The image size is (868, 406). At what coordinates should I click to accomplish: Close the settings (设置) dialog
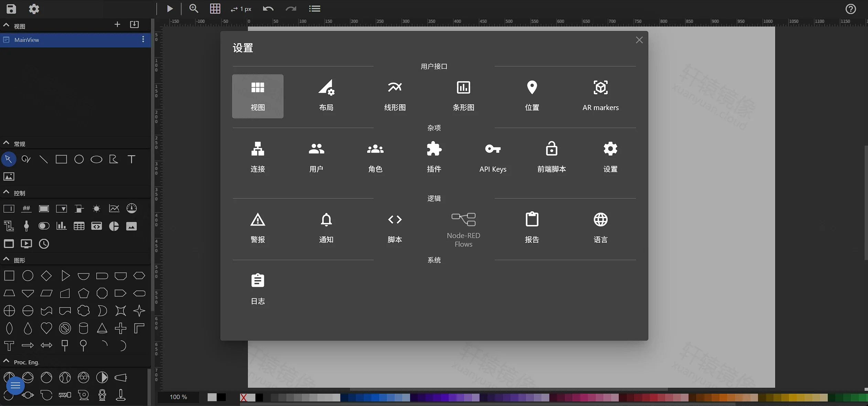(639, 40)
